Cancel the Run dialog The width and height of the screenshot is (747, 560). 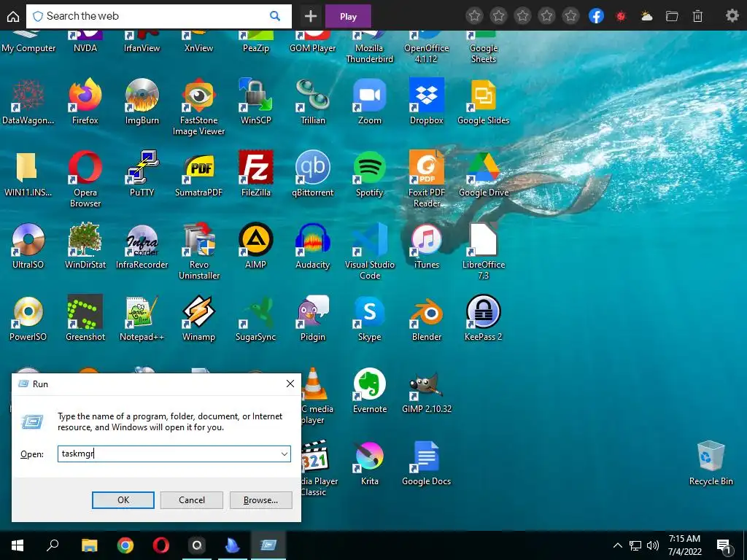(192, 500)
